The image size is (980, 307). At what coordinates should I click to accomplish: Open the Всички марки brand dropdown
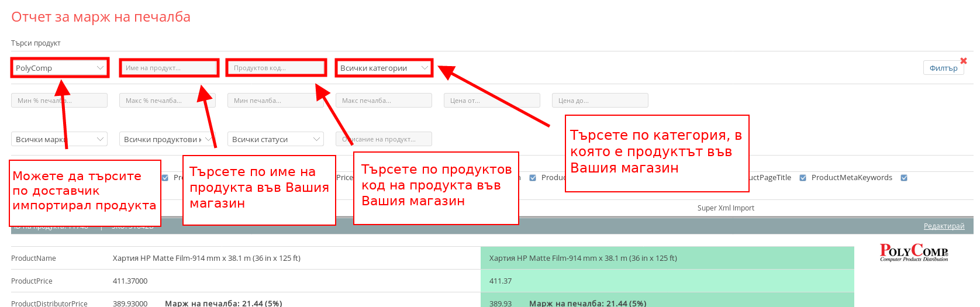(59, 139)
